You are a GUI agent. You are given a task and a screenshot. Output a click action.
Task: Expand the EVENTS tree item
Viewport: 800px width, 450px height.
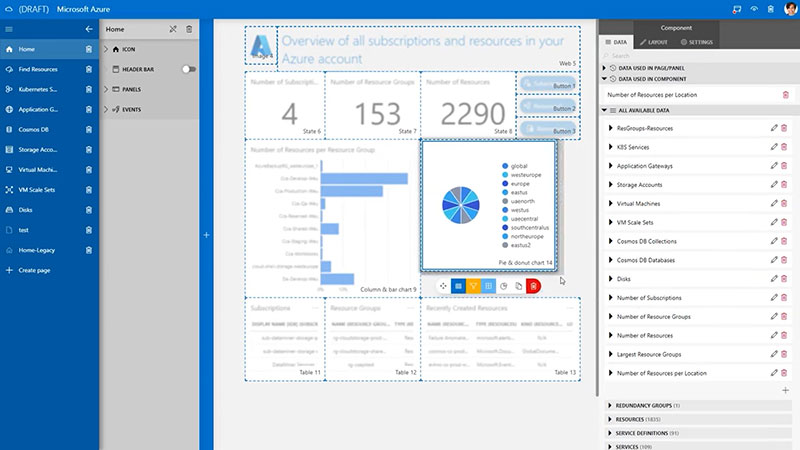106,109
